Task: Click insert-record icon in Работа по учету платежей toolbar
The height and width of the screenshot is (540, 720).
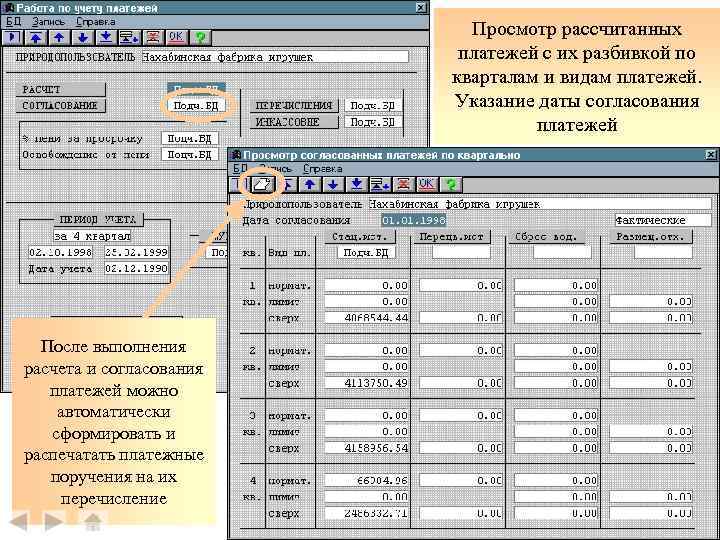Action: coord(129,37)
